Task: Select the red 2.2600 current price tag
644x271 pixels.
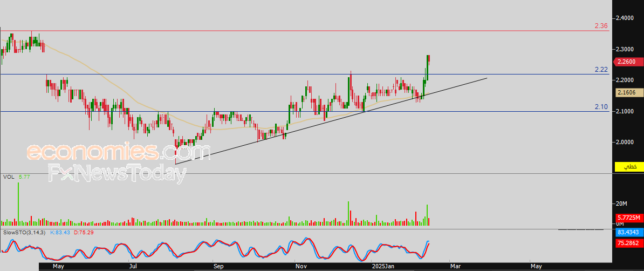Action: pyautogui.click(x=628, y=62)
